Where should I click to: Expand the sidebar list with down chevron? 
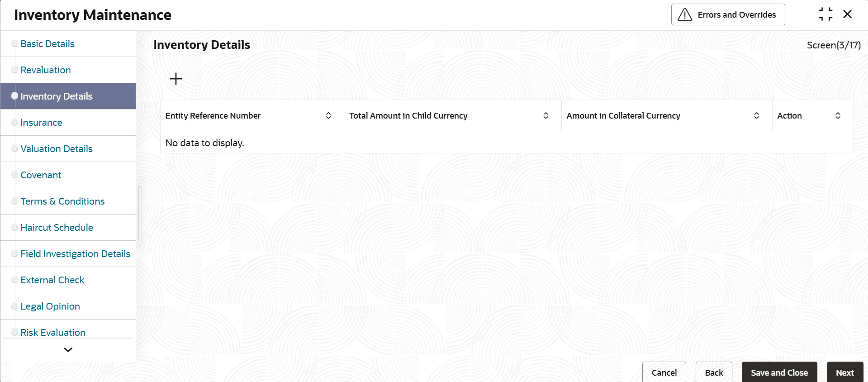[x=68, y=350]
